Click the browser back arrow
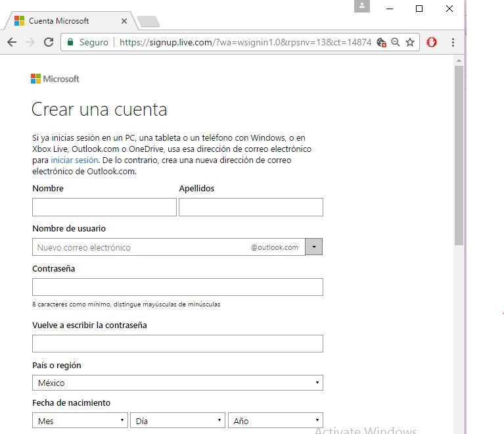 (x=12, y=42)
